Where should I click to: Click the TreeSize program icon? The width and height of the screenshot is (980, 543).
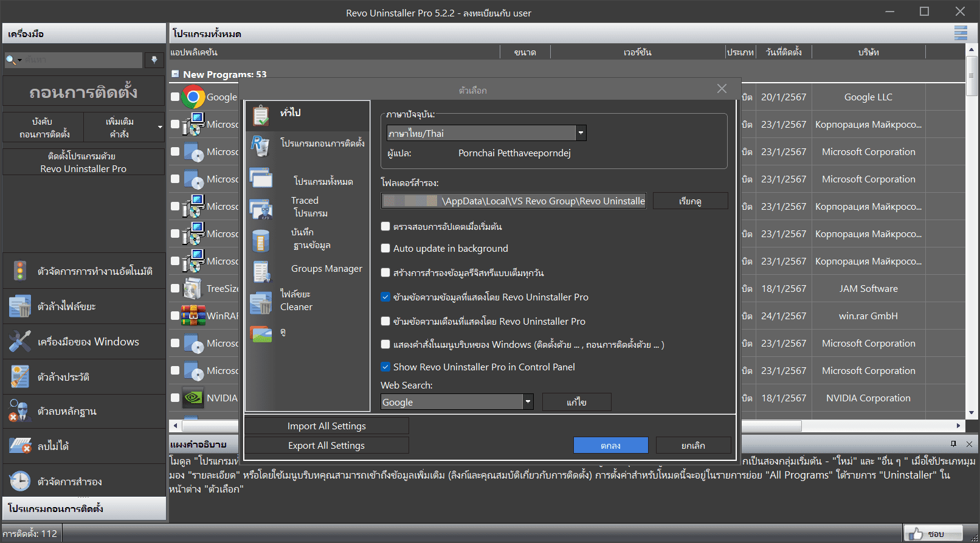[193, 288]
